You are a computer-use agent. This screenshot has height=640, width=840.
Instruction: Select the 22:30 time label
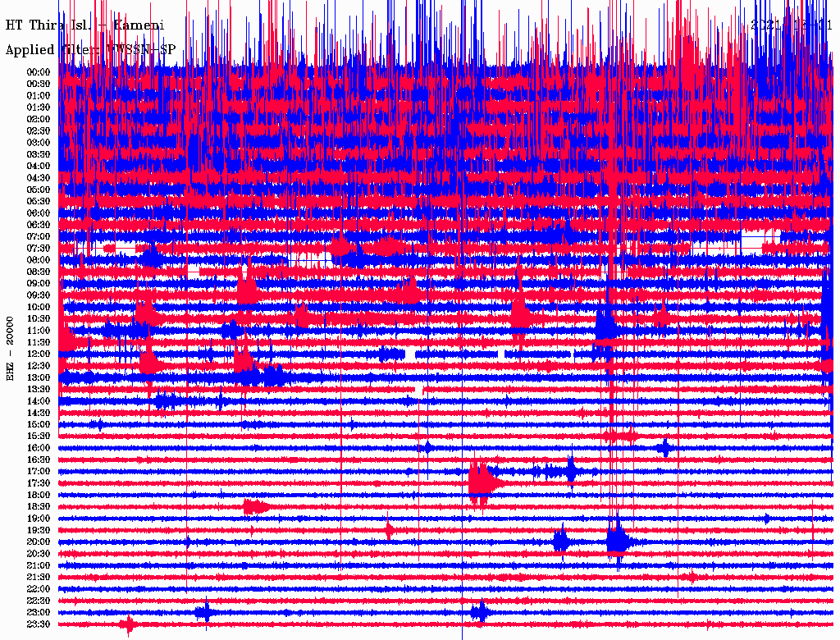[x=39, y=601]
